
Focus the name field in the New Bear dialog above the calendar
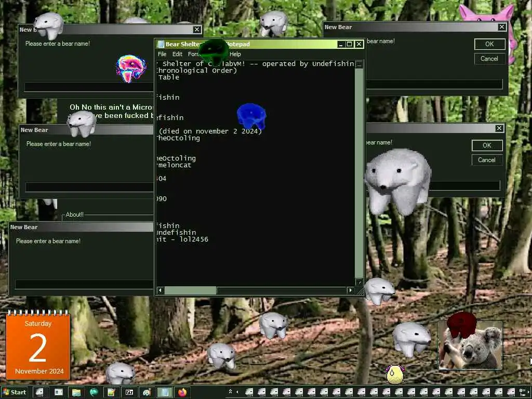point(84,284)
